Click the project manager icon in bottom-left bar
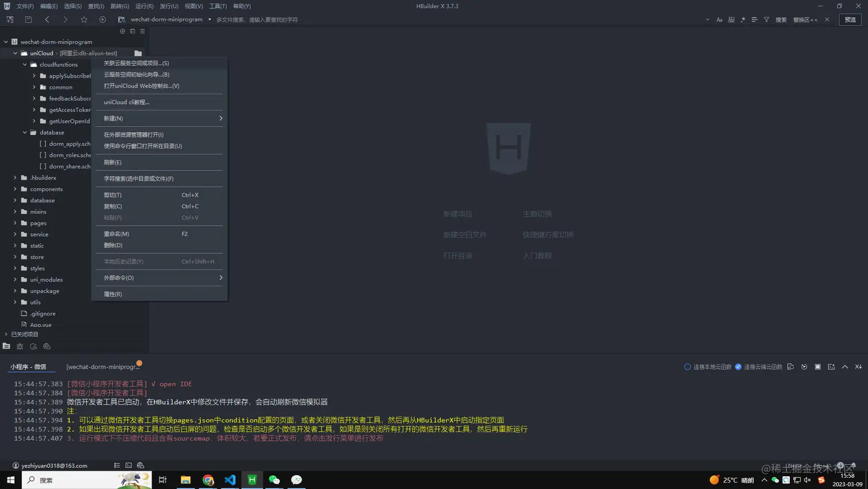 (x=6, y=346)
